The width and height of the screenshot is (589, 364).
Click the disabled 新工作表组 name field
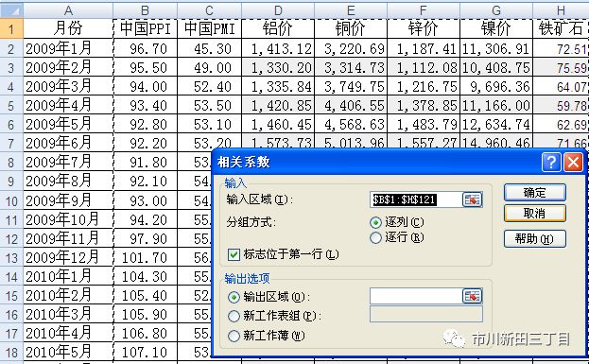click(426, 315)
